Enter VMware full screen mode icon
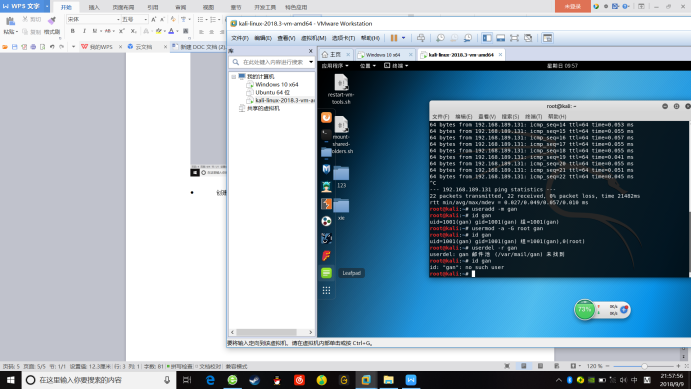Image resolution: width=692 pixels, height=389 pixels. coord(514,38)
